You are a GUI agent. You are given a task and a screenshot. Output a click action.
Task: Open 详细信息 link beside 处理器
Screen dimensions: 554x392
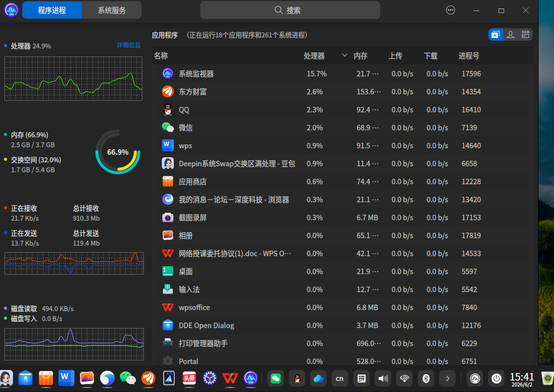coord(128,45)
